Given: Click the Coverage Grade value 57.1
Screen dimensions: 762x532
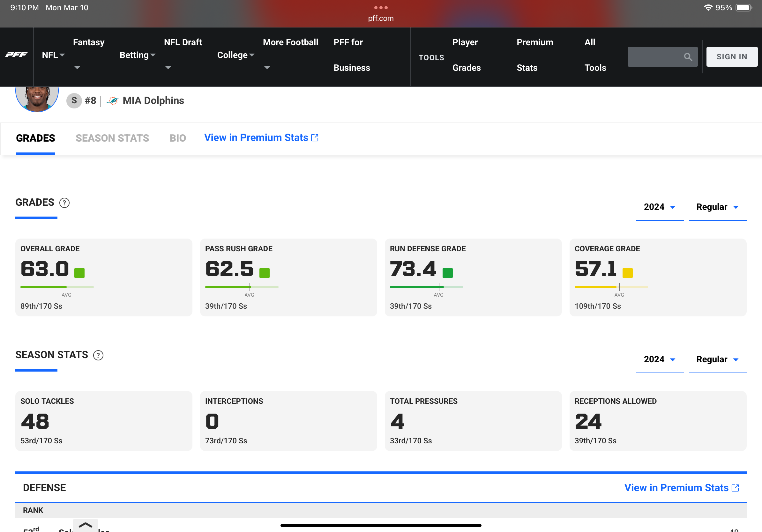Looking at the screenshot, I should [596, 269].
